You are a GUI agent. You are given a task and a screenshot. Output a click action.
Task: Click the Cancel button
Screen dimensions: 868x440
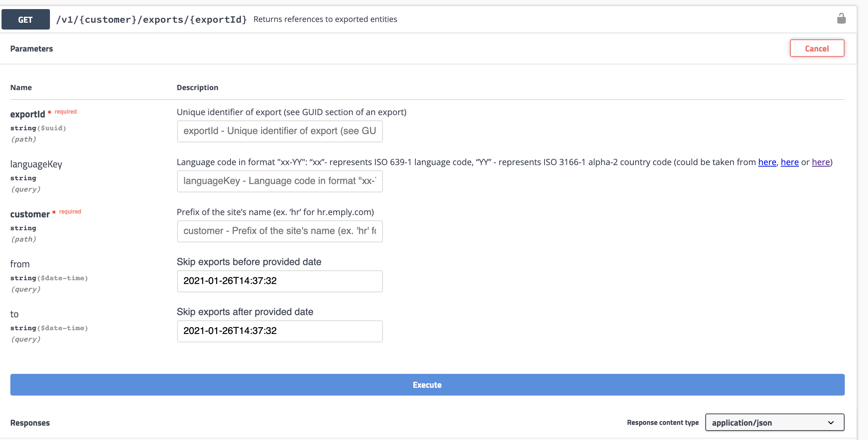tap(817, 48)
